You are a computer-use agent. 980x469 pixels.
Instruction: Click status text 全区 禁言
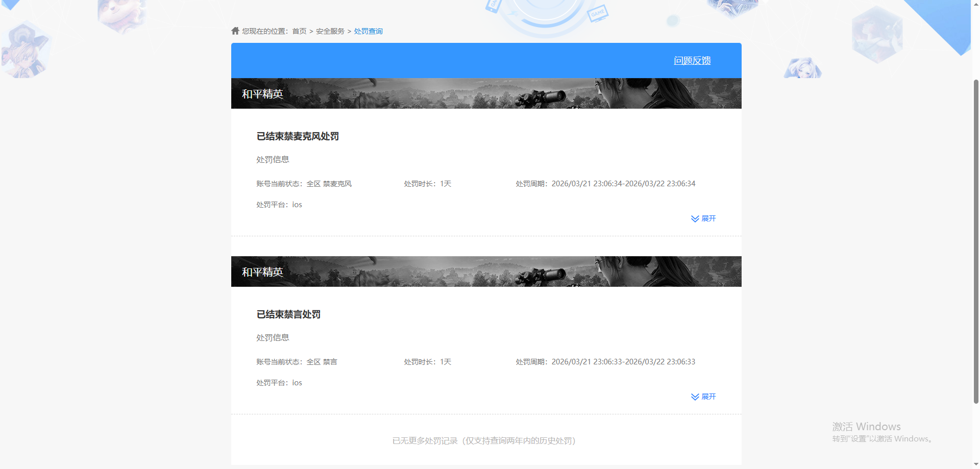coord(322,362)
